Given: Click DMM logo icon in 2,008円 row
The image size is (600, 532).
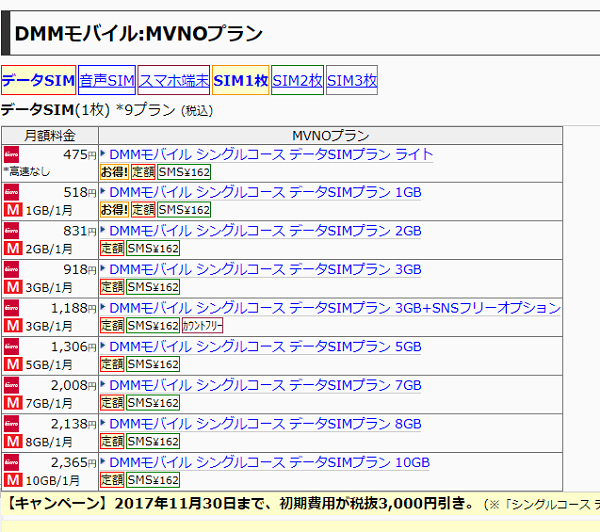Looking at the screenshot, I should point(11,385).
